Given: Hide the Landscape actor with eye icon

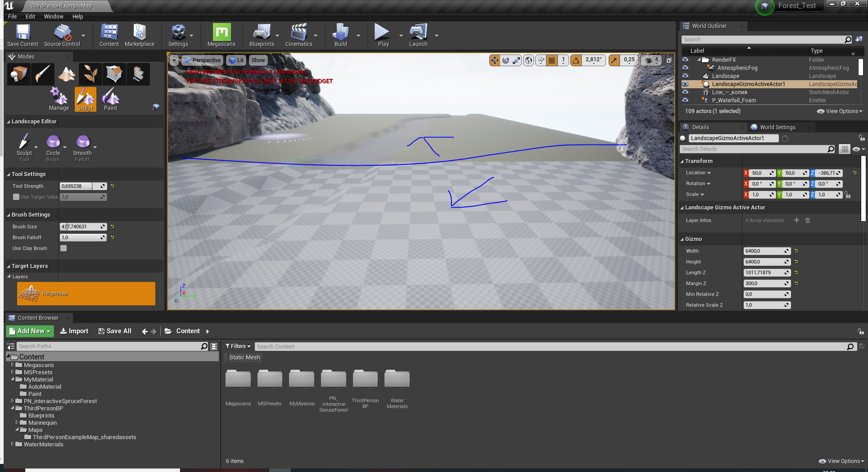Looking at the screenshot, I should 685,76.
